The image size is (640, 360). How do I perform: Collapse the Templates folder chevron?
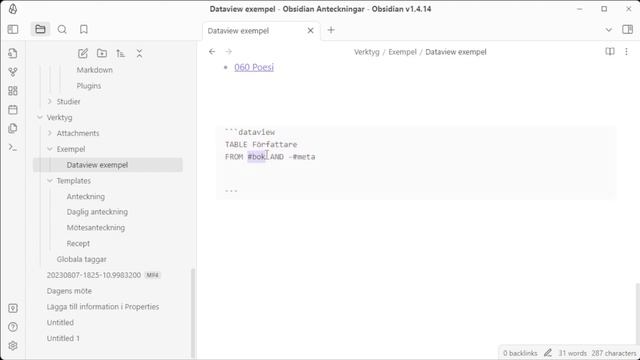(50, 180)
